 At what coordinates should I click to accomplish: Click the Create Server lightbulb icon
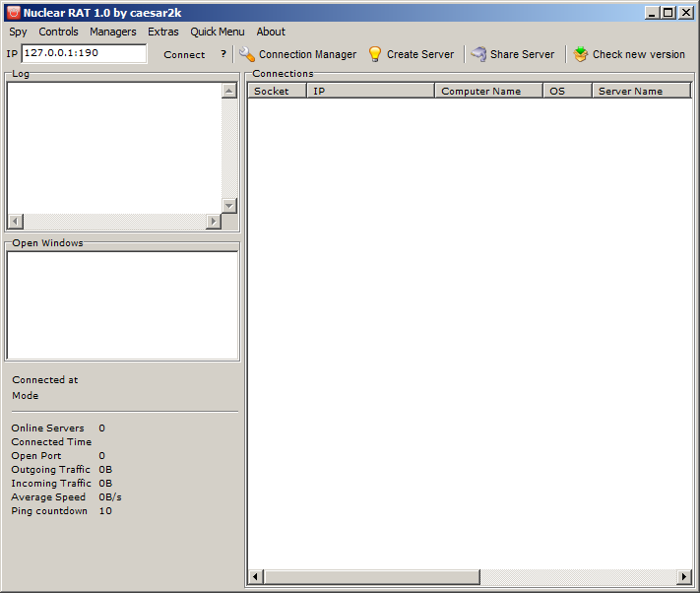375,54
